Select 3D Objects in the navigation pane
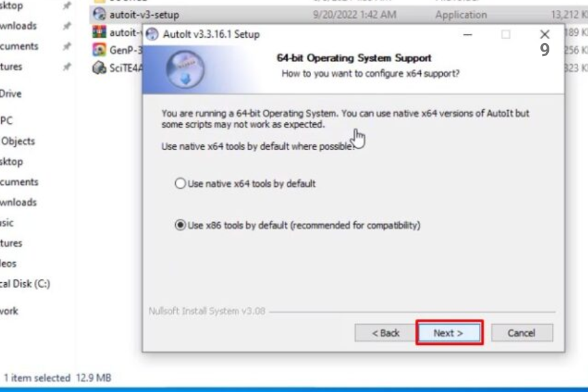Viewport: 588px width, 392px height. (x=18, y=141)
